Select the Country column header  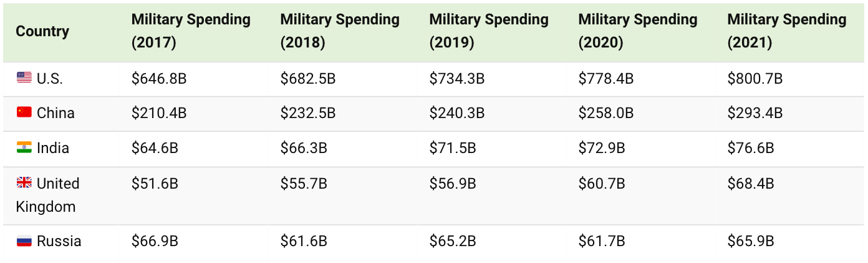pyautogui.click(x=42, y=31)
